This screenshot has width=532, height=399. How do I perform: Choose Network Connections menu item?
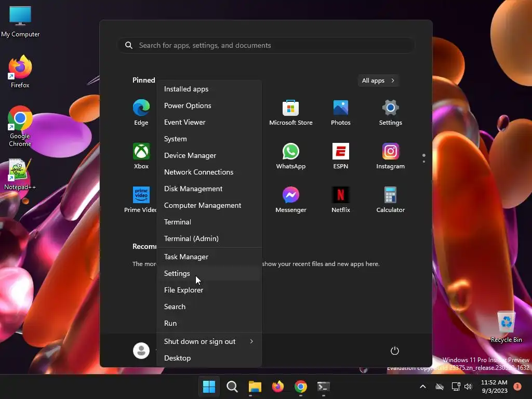click(209, 172)
